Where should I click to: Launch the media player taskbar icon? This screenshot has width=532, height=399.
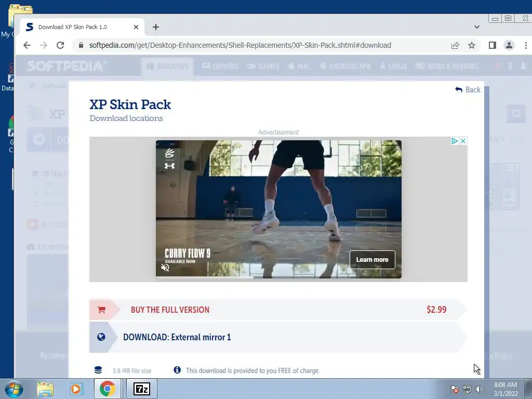[x=76, y=389]
